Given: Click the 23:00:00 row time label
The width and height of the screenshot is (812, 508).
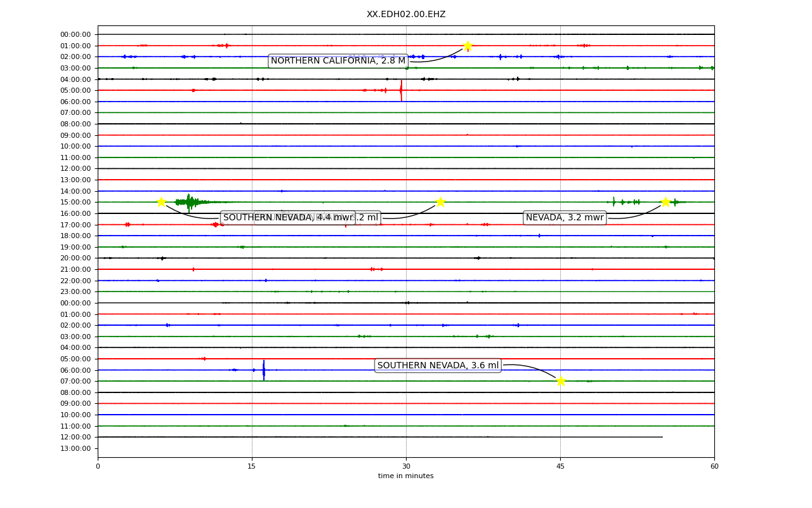Looking at the screenshot, I should pyautogui.click(x=75, y=292).
